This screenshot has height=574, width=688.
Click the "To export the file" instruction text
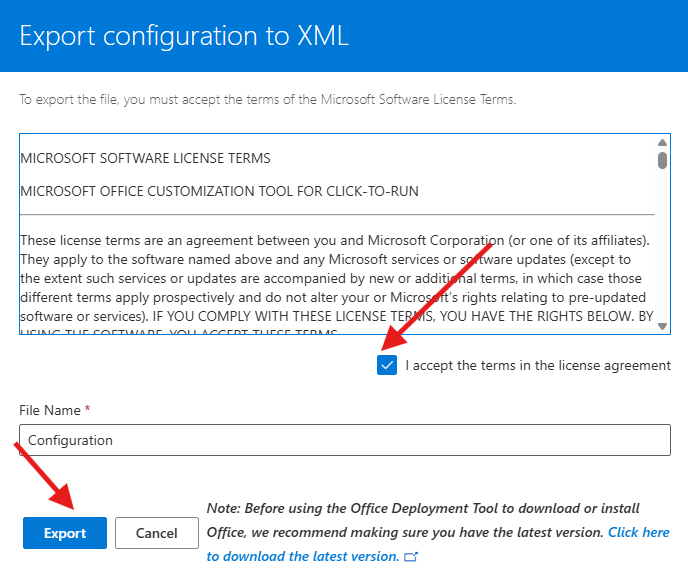268,100
